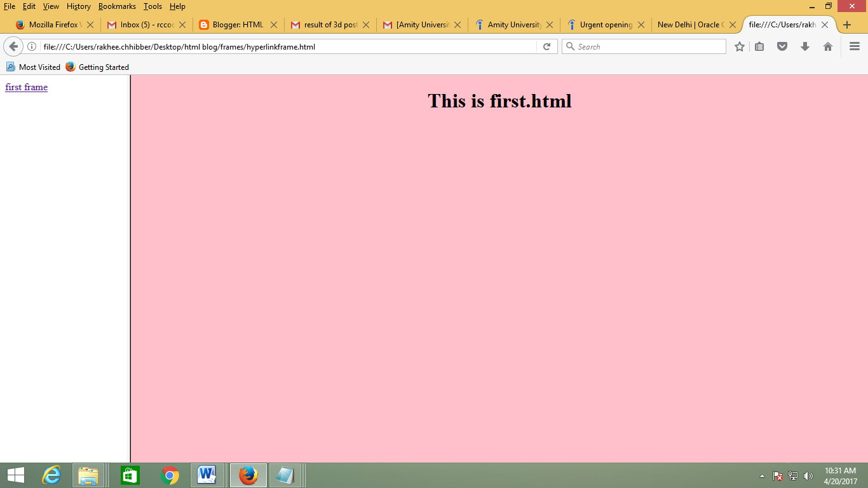Click the first frame hyperlink
Screen dimensions: 868x488
[26, 87]
